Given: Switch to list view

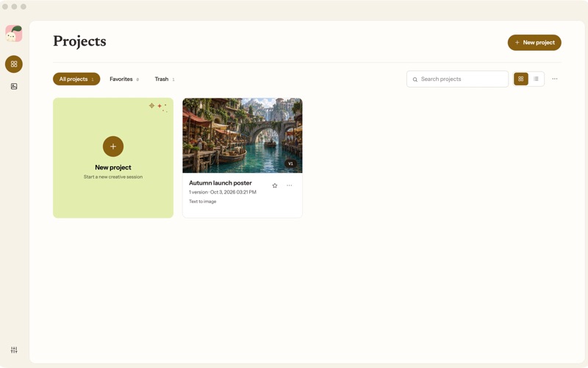Looking at the screenshot, I should coord(536,79).
